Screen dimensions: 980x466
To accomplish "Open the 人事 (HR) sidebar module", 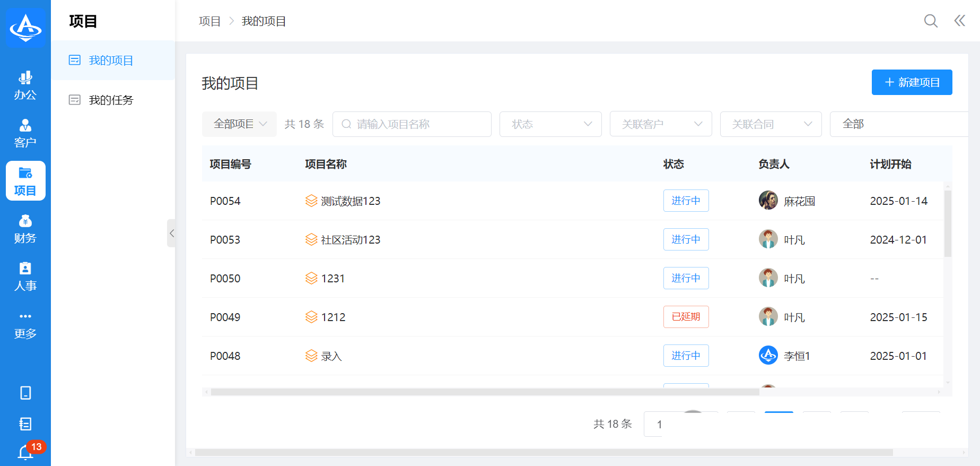I will [25, 277].
